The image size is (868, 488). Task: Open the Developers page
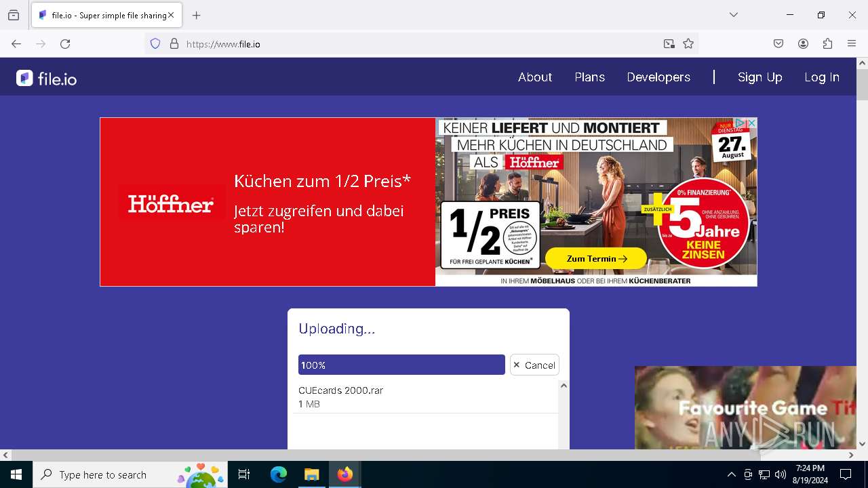(x=658, y=77)
